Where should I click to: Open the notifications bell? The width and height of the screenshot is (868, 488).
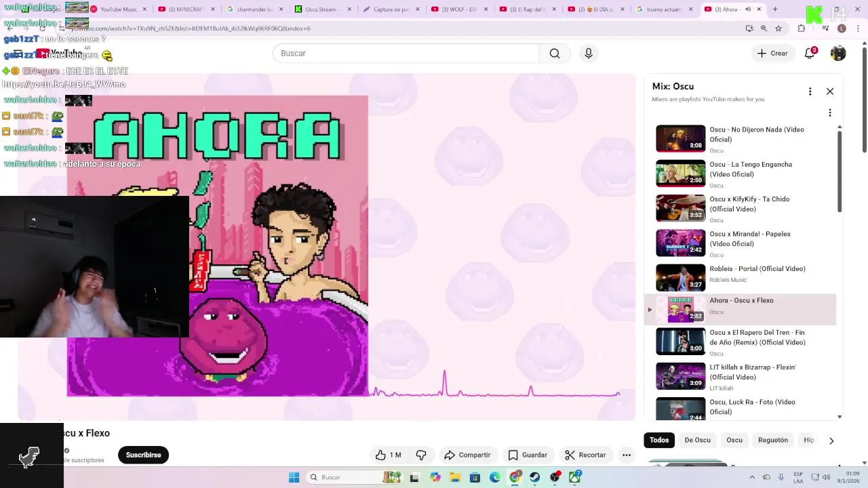810,54
